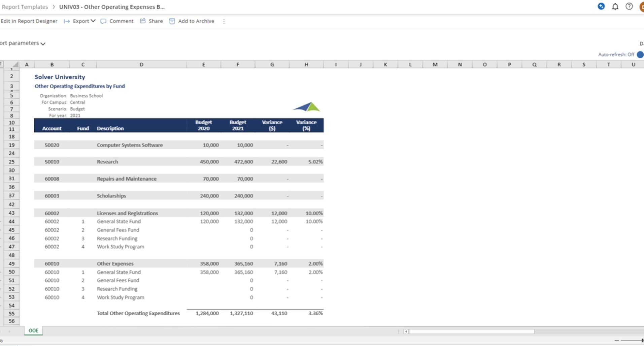Click the Budget 2021 column heading

point(238,125)
